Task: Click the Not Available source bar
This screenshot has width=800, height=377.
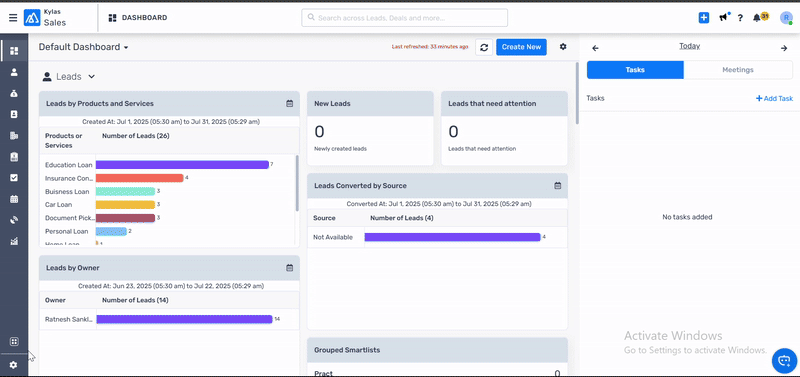Action: (452, 237)
